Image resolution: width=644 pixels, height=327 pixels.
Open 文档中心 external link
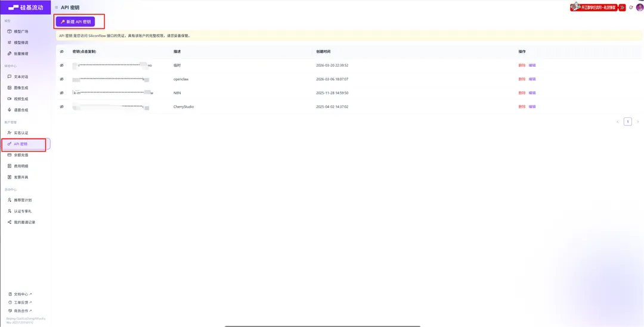(20, 294)
